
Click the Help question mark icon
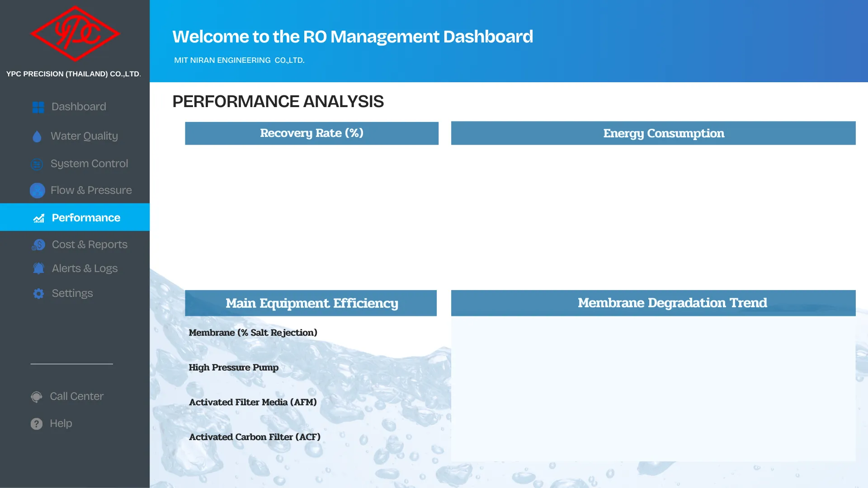[x=37, y=424]
